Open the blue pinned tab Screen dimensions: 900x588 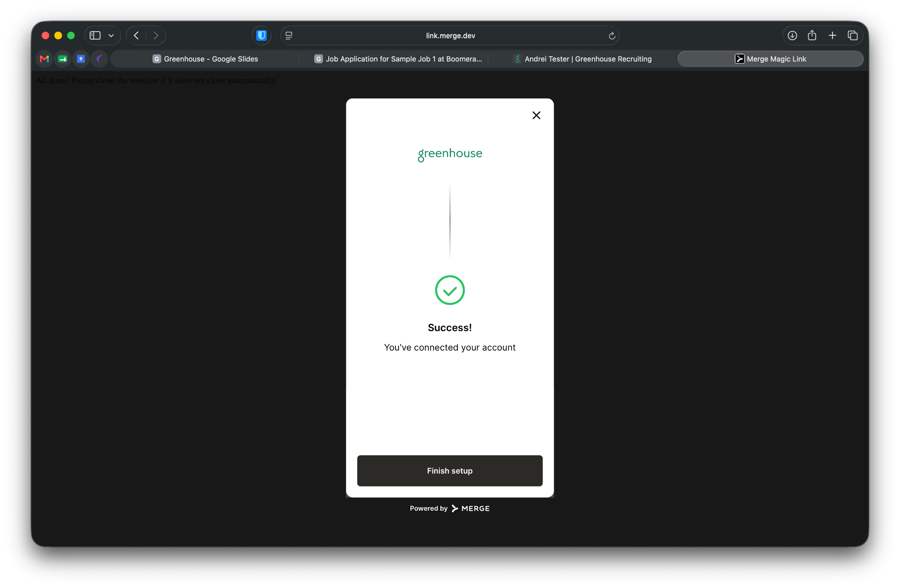coord(81,59)
